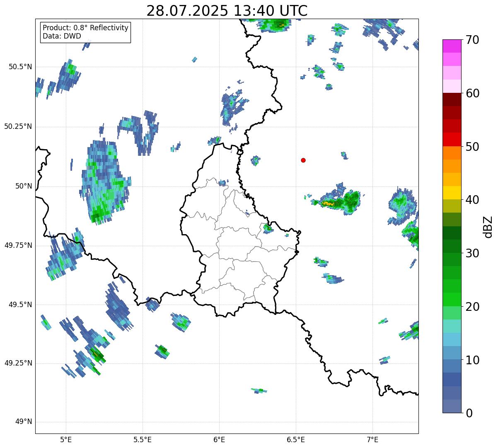498x448 pixels.
Task: Pick the bottom grey-blue colorbar segment at 0
Action: pyautogui.click(x=452, y=406)
